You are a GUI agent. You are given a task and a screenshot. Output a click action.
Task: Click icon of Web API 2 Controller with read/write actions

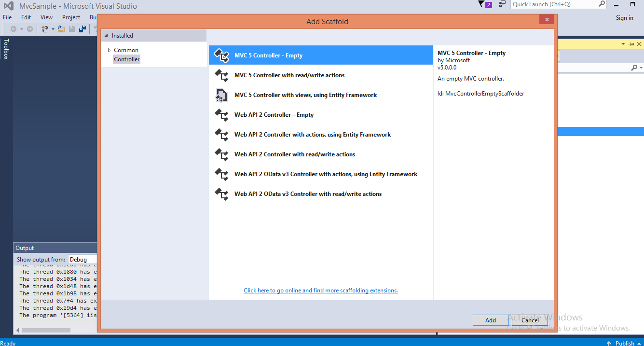(221, 154)
